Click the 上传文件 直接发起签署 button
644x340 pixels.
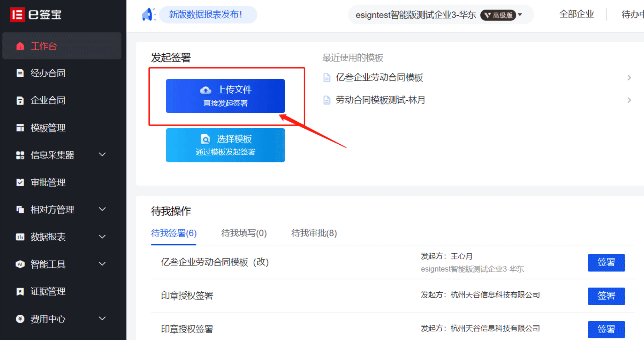[x=225, y=96]
